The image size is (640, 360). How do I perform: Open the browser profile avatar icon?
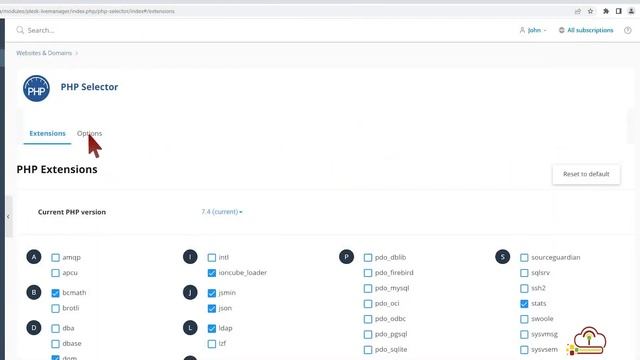[631, 11]
